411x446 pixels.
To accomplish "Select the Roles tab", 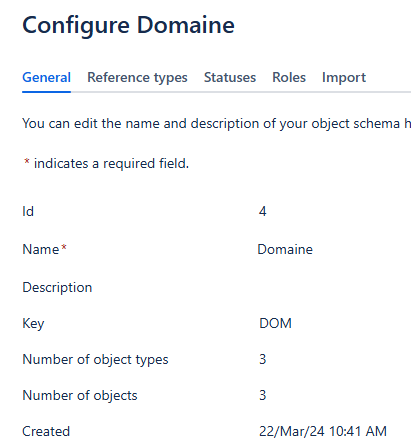I will 289,78.
